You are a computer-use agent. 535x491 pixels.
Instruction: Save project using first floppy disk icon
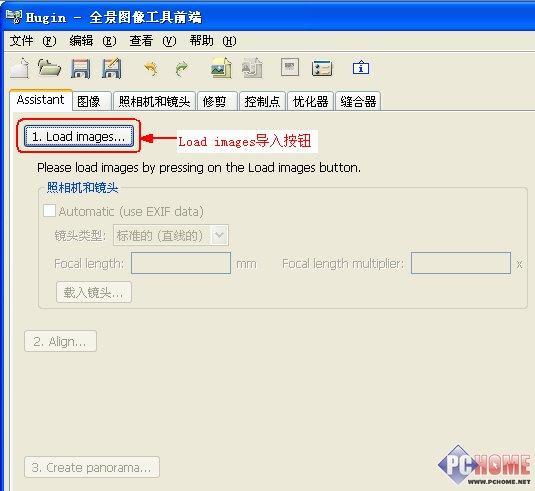point(81,68)
